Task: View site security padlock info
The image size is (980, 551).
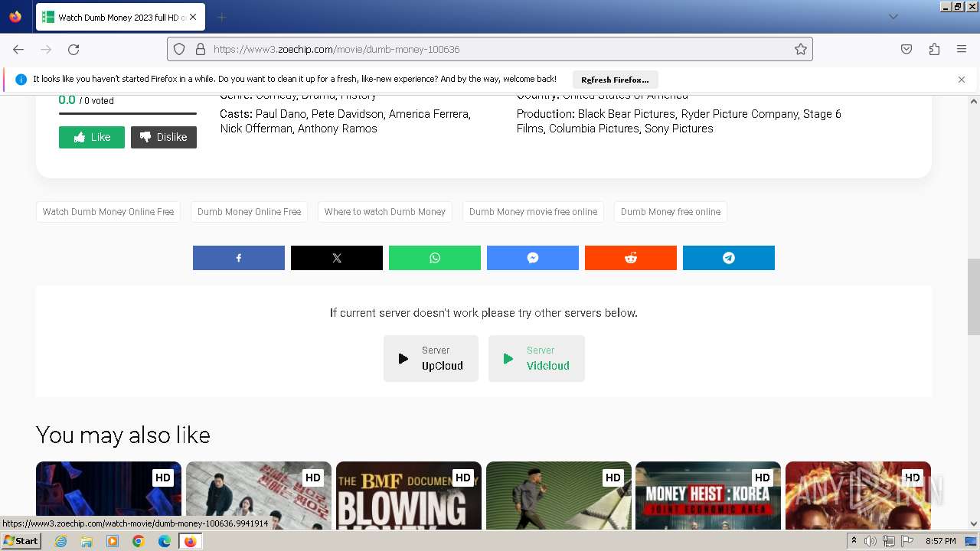Action: click(x=201, y=49)
